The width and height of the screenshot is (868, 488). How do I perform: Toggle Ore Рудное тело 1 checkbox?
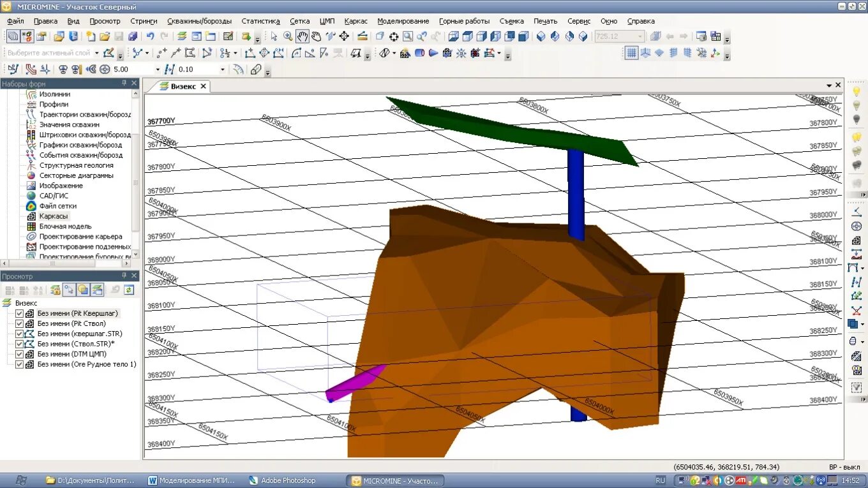click(x=19, y=364)
